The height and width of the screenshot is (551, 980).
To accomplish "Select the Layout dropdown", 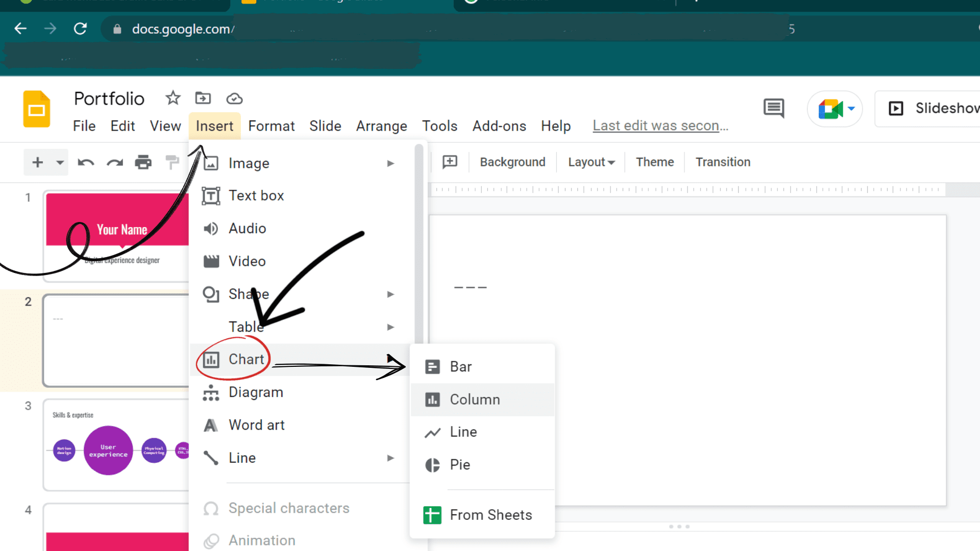I will 591,161.
